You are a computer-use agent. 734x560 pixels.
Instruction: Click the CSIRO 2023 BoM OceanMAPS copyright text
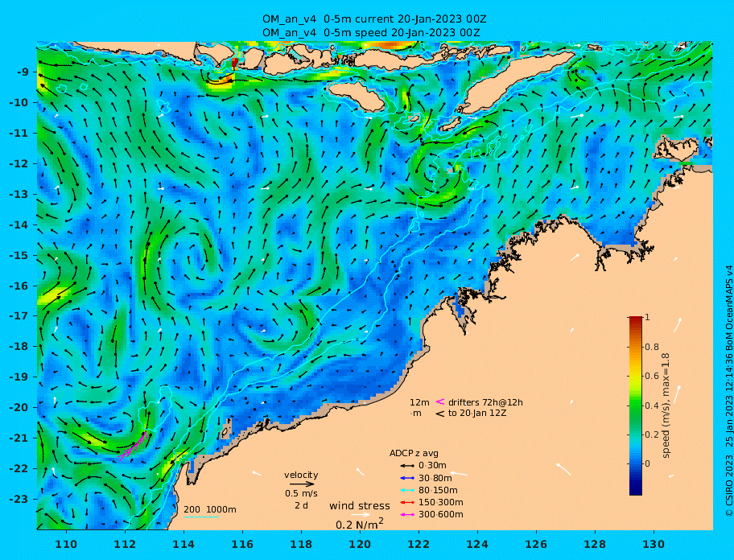click(x=728, y=391)
